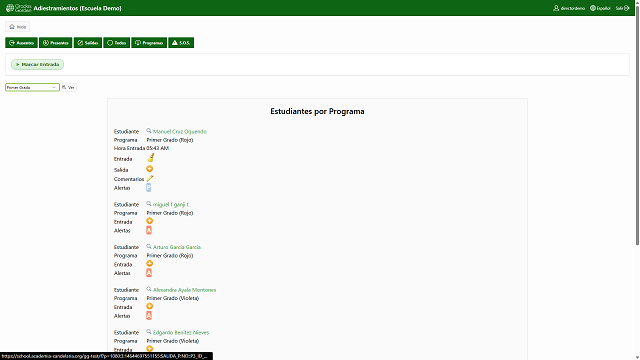
Task: Open the S.O.S. alert tab
Action: coord(181,43)
